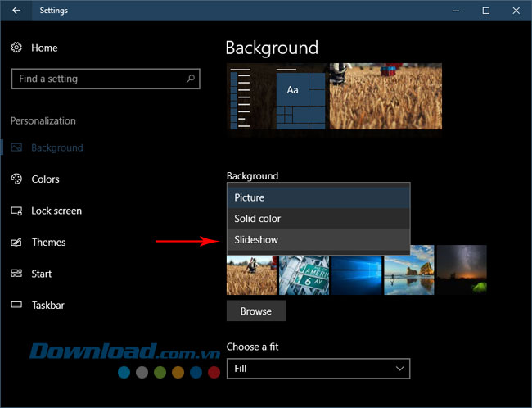Image resolution: width=532 pixels, height=408 pixels.
Task: Select the wheat field picture thumbnail
Action: [x=251, y=274]
